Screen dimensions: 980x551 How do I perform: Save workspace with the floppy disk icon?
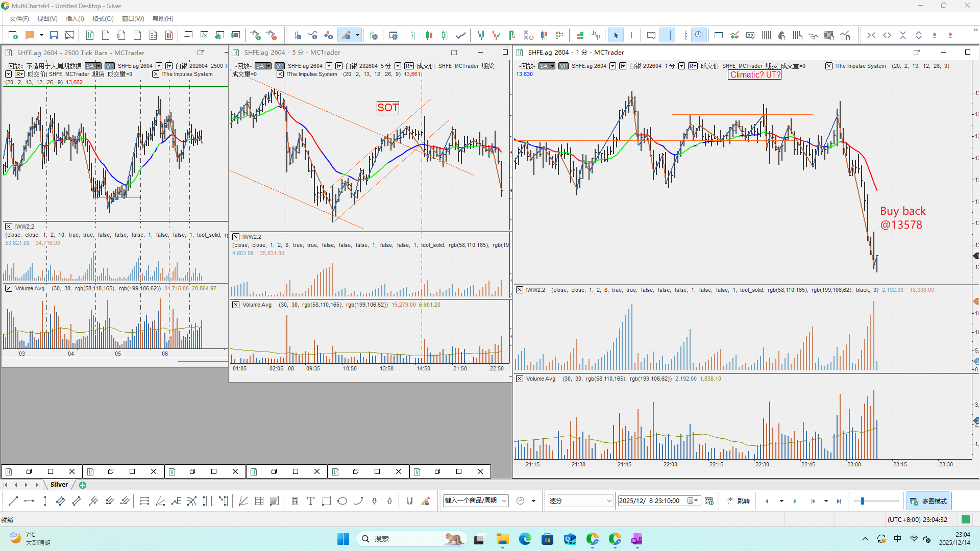(54, 35)
